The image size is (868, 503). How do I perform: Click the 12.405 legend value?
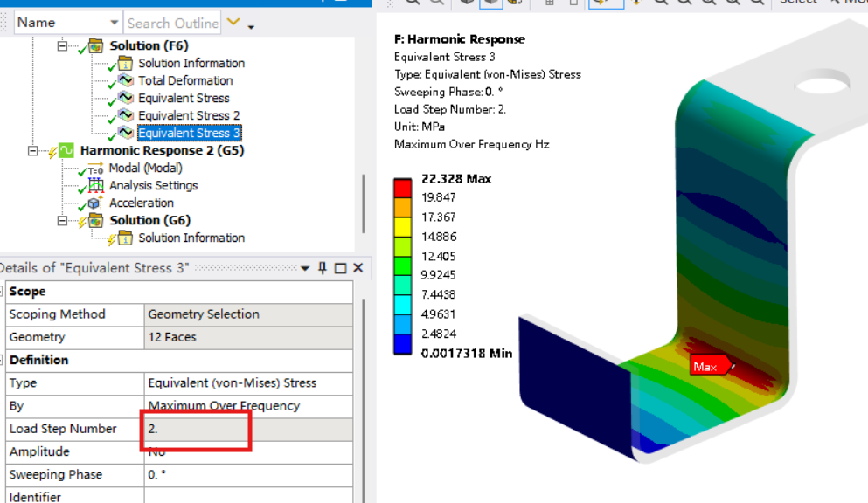[439, 257]
